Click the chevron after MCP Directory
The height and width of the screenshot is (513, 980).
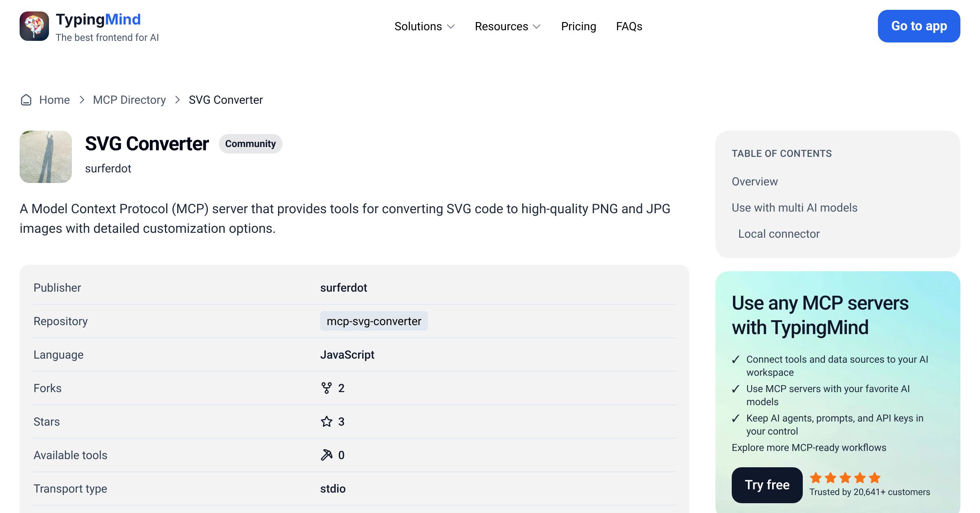tap(177, 100)
